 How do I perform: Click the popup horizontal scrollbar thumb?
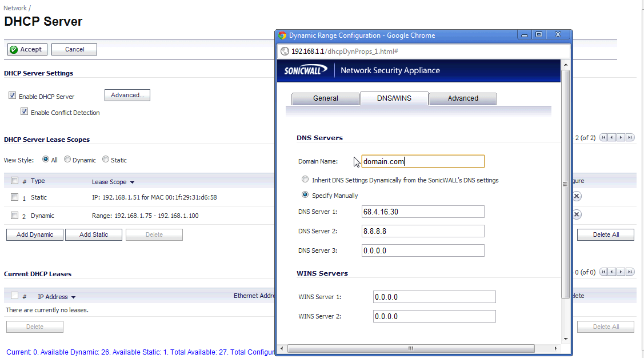[411, 348]
